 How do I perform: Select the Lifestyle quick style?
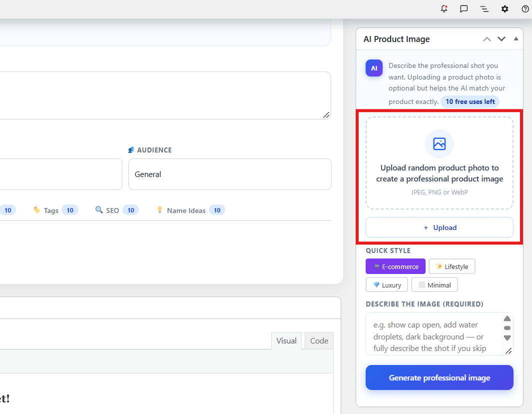[452, 266]
